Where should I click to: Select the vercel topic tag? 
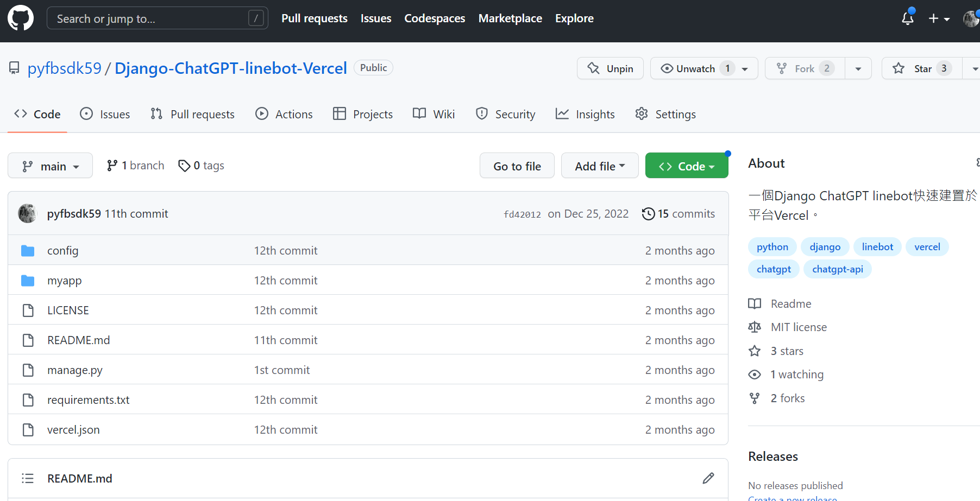[927, 247]
